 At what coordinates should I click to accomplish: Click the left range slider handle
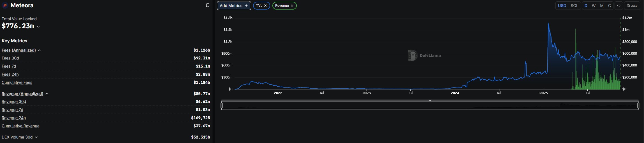point(222,105)
